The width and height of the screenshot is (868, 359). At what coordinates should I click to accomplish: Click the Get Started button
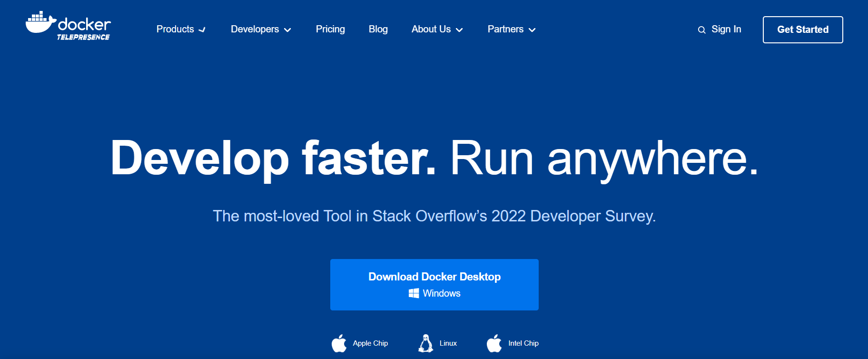803,30
